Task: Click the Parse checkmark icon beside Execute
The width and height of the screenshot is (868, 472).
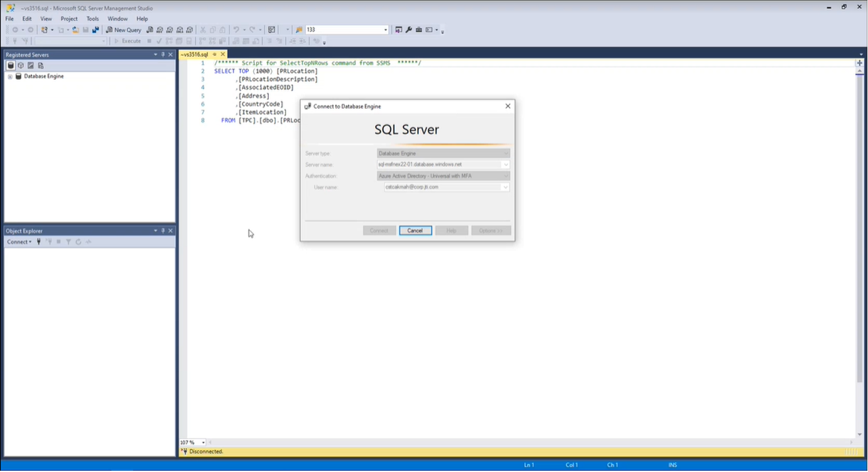Action: pyautogui.click(x=160, y=41)
